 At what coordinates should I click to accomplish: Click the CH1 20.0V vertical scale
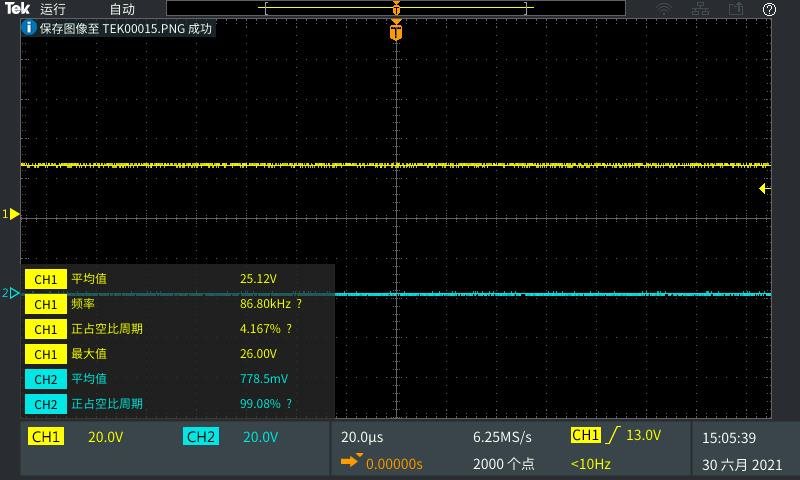click(x=106, y=437)
